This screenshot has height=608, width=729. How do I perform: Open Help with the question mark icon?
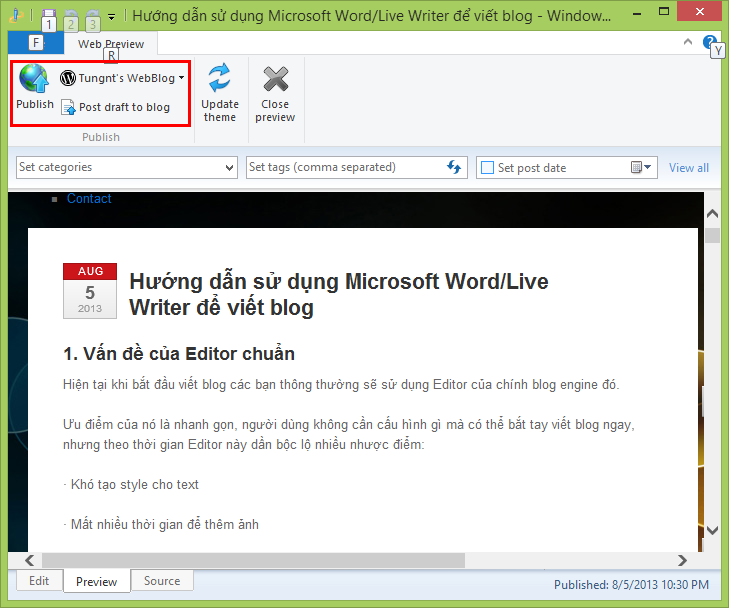(x=709, y=42)
